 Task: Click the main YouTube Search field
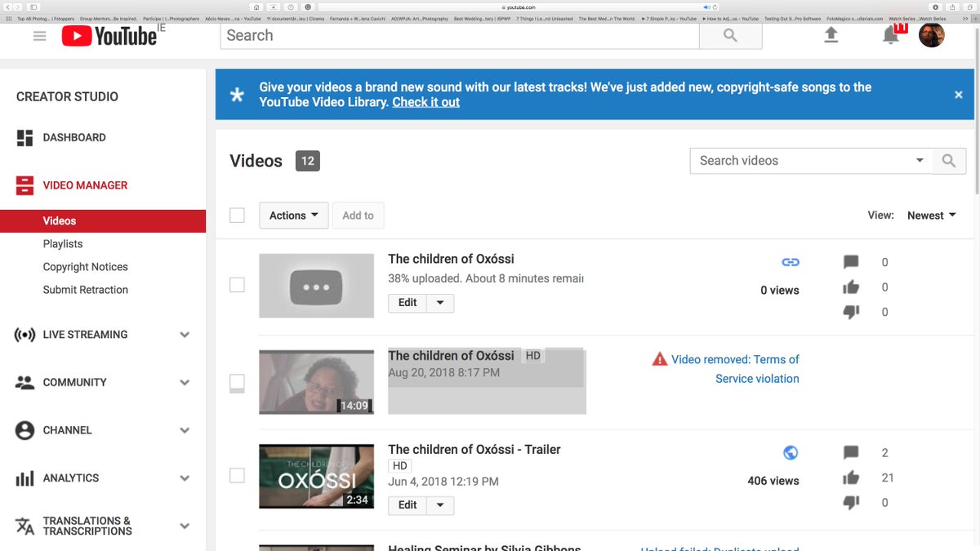pos(460,35)
